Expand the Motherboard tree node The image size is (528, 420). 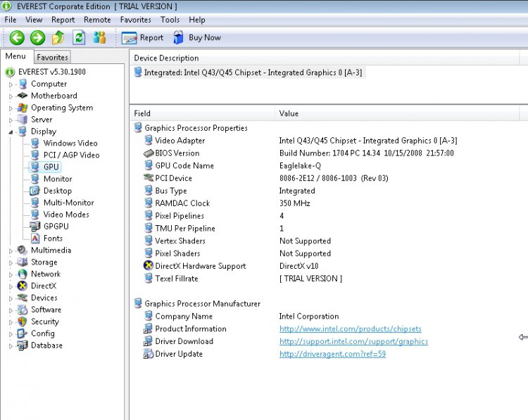[x=11, y=96]
